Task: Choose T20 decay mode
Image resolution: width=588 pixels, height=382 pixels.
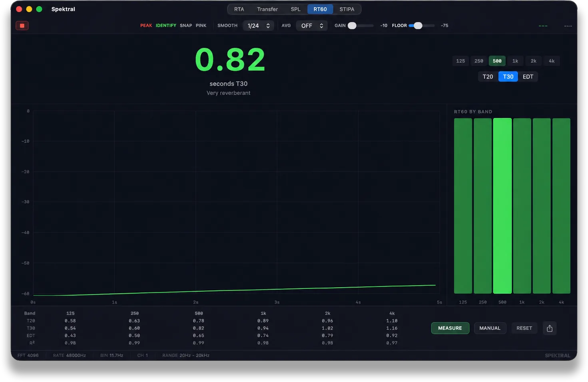Action: 488,77
